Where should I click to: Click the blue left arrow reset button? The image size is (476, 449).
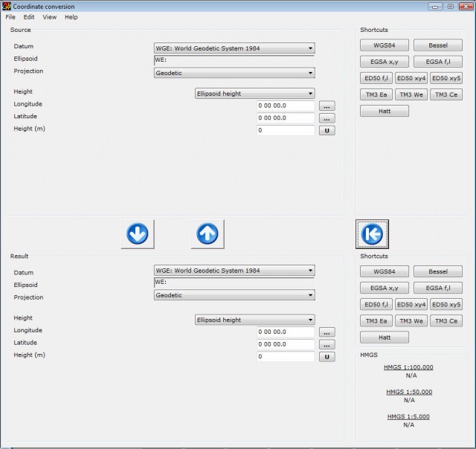click(x=371, y=234)
